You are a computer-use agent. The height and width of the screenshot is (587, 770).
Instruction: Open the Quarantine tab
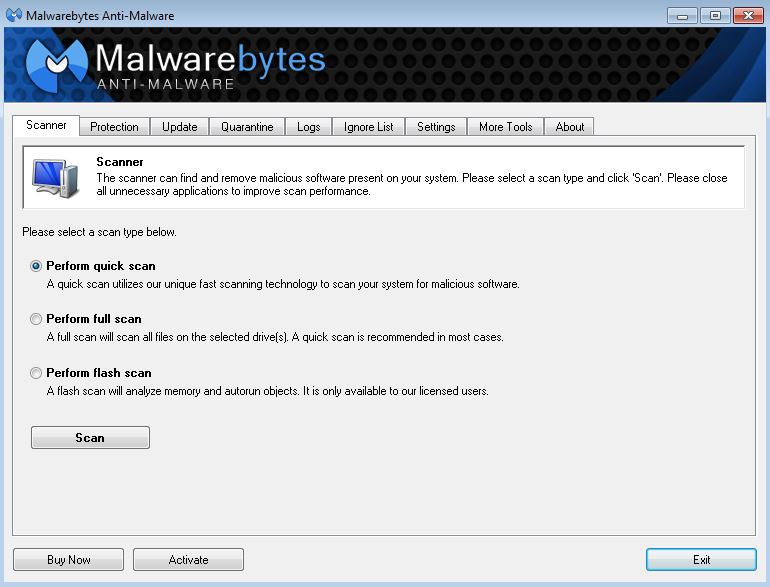247,127
